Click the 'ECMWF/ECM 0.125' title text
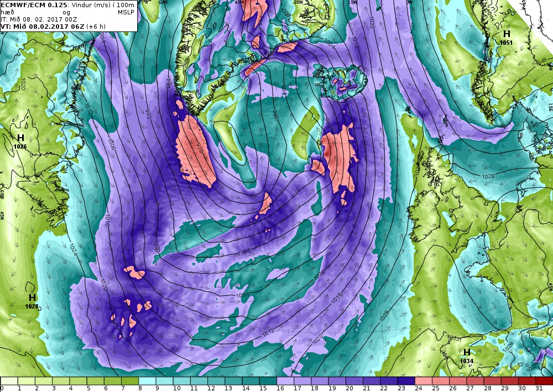Image resolution: width=553 pixels, height=392 pixels. click(x=33, y=5)
